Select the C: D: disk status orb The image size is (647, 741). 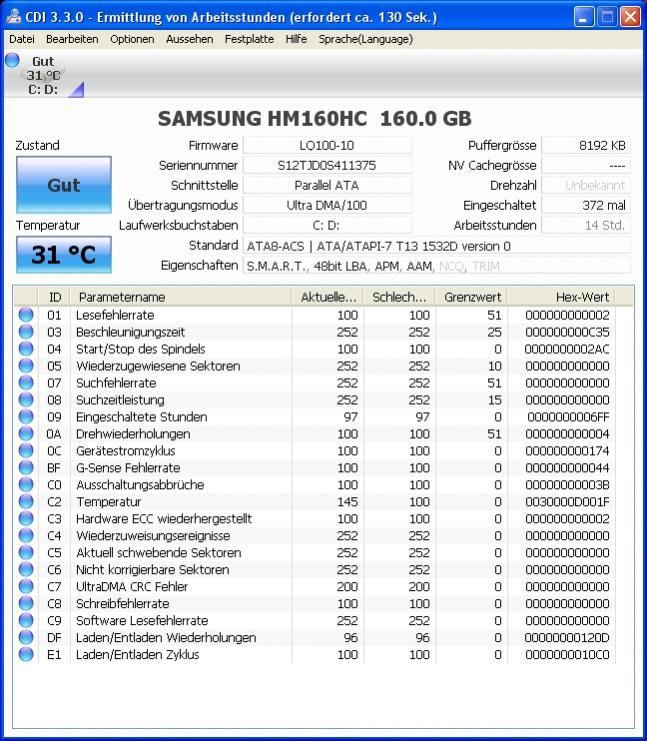coord(12,60)
